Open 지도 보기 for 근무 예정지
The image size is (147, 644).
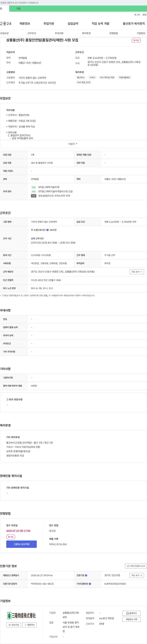pos(137,272)
